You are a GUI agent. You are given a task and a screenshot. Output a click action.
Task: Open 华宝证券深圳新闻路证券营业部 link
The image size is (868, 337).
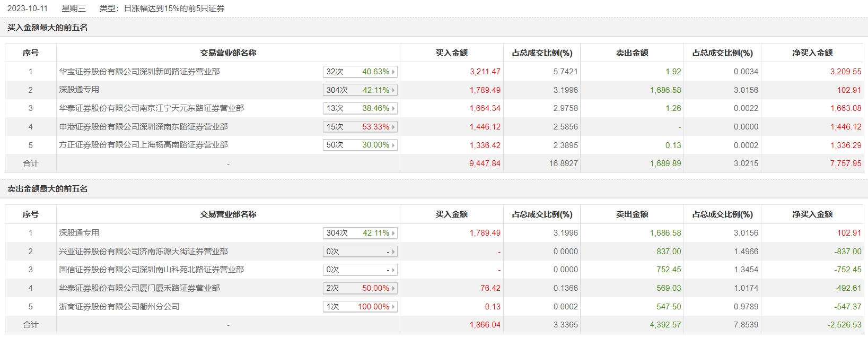click(139, 72)
